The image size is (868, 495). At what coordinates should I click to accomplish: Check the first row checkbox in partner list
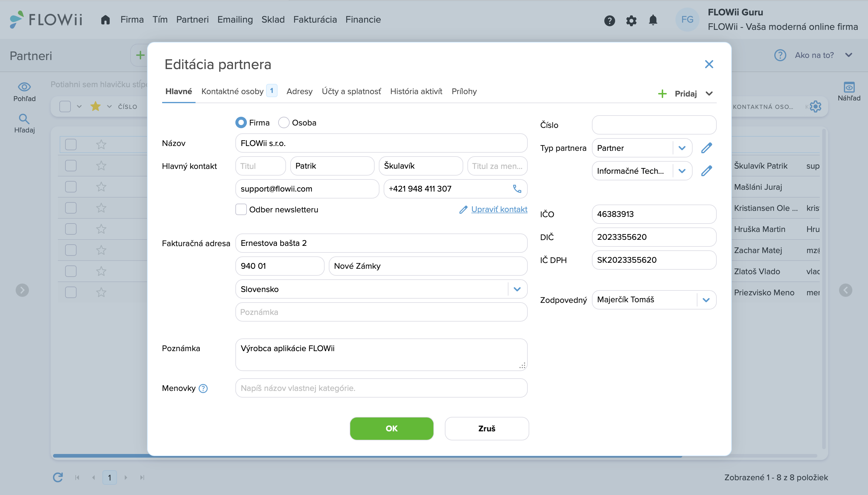tap(71, 144)
